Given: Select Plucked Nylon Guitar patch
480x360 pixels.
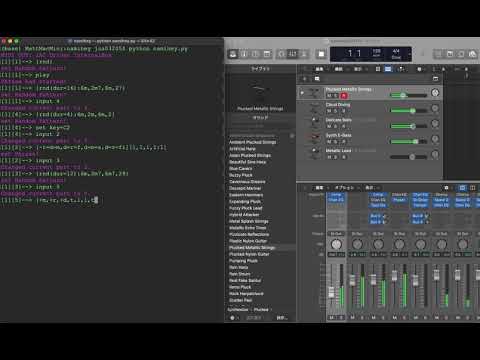Looking at the screenshot, I should (249, 254).
